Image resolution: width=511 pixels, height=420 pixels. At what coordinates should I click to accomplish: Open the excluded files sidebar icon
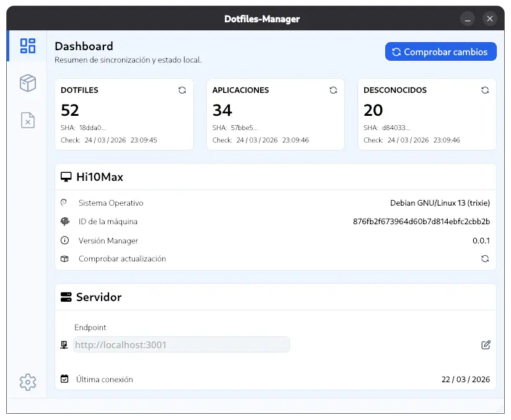point(28,120)
